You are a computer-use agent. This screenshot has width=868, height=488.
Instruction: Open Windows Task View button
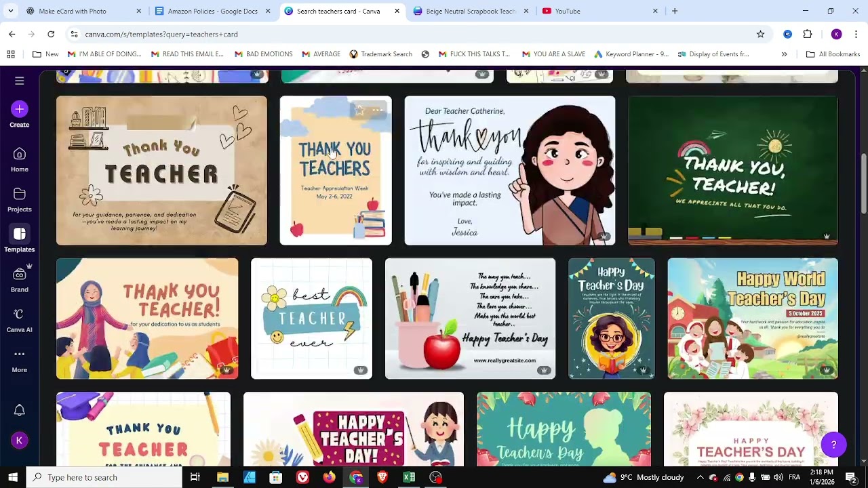pos(195,477)
